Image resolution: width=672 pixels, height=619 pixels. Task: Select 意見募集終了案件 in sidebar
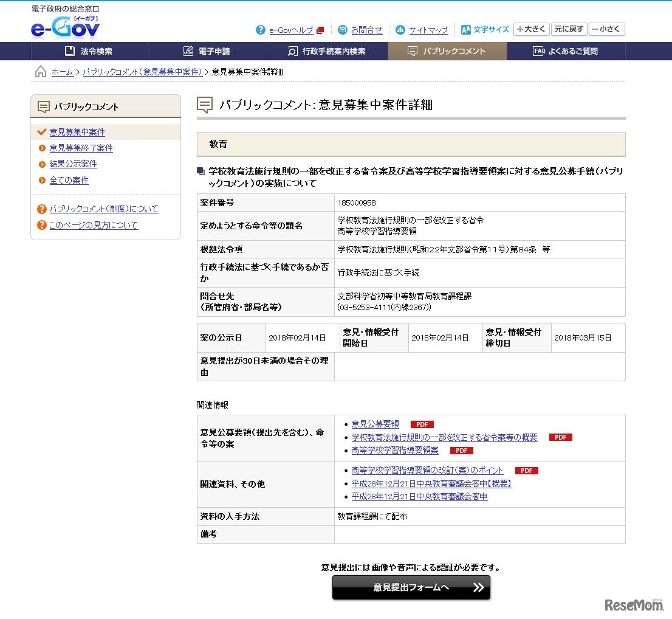tap(81, 148)
